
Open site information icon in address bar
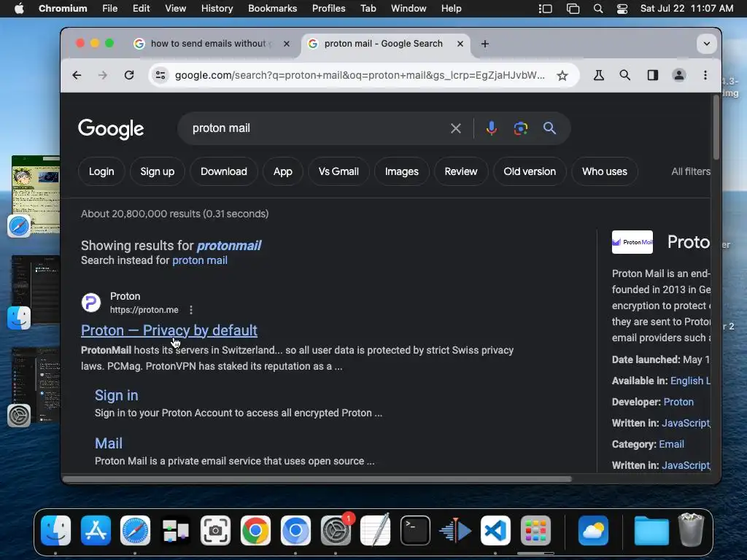point(160,75)
